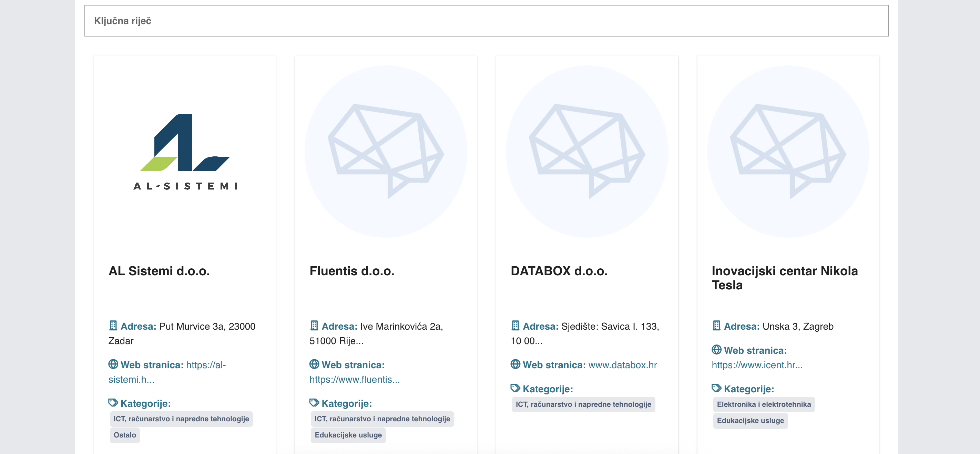Select the Edukacijske usluge tag under Fluentis
Viewport: 980px width, 454px height.
click(348, 435)
